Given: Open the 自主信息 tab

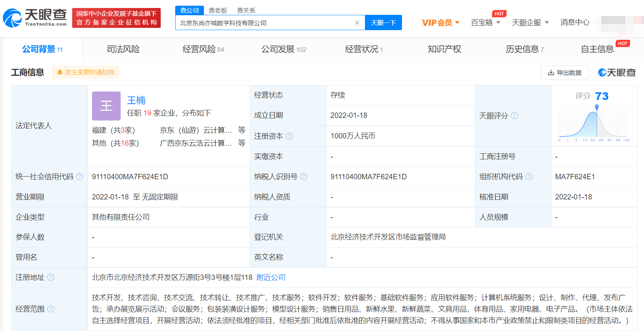Looking at the screenshot, I should [597, 49].
